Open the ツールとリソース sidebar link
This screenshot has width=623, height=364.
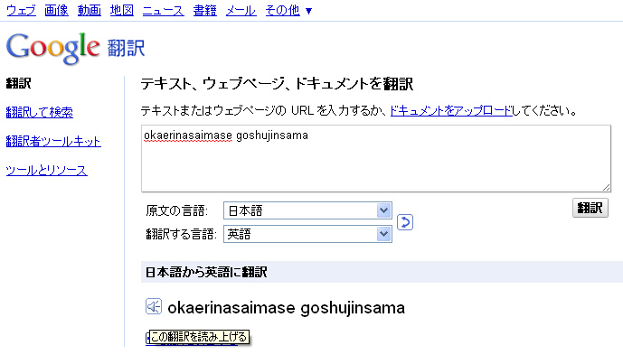pyautogui.click(x=46, y=171)
